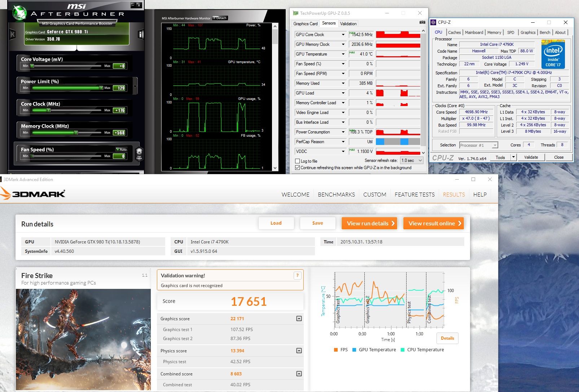This screenshot has width=579, height=392.
Task: Click the Afterburner K logo button
Action: click(13, 35)
